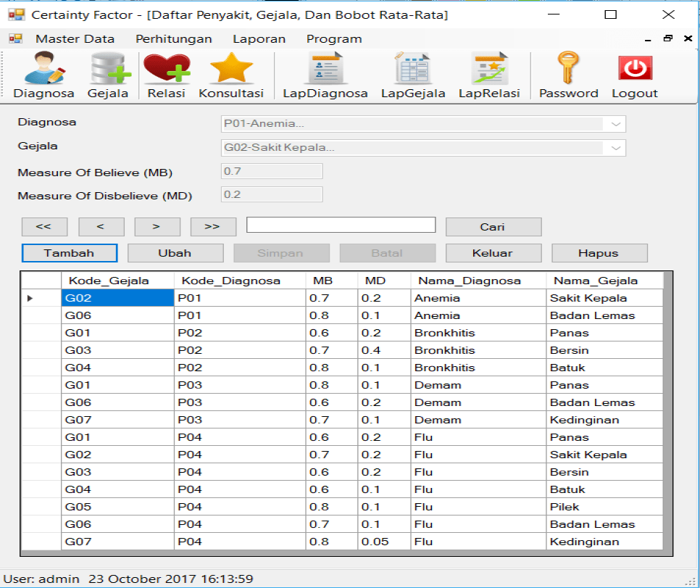Click the Hapus button
This screenshot has height=588, width=700.
(x=599, y=253)
